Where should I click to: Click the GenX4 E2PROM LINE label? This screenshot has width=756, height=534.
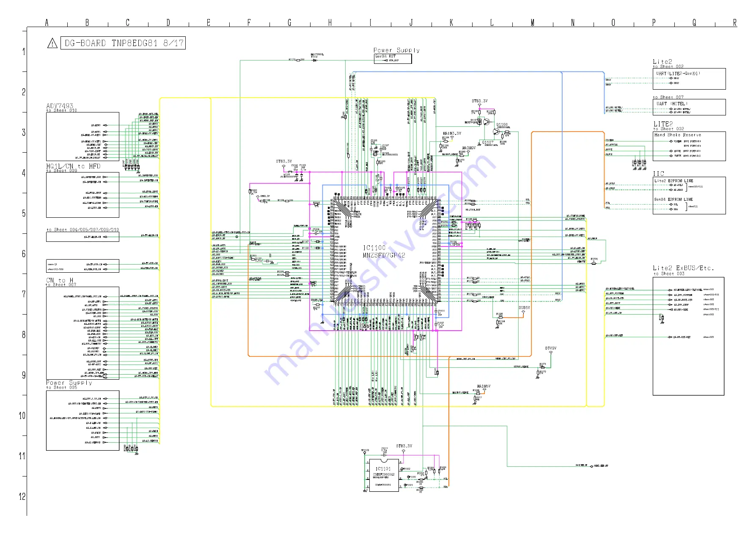pyautogui.click(x=674, y=200)
